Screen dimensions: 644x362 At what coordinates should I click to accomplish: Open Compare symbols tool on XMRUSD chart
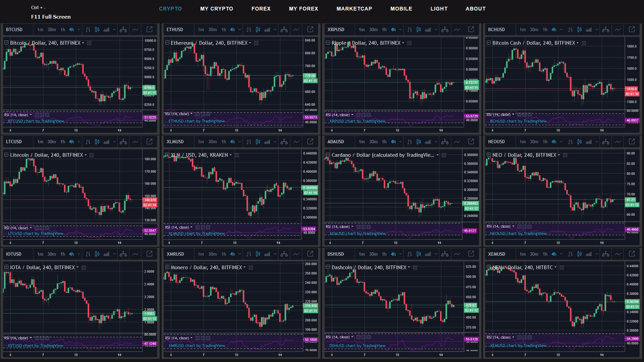(x=284, y=254)
